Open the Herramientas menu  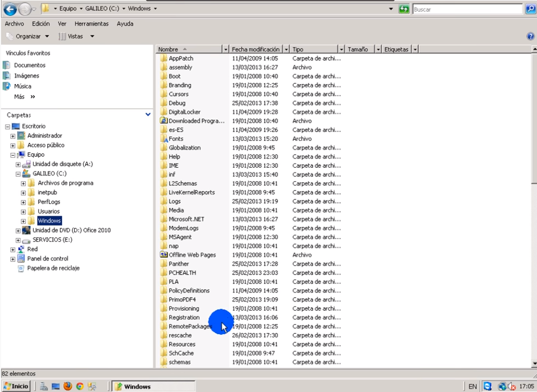click(91, 23)
